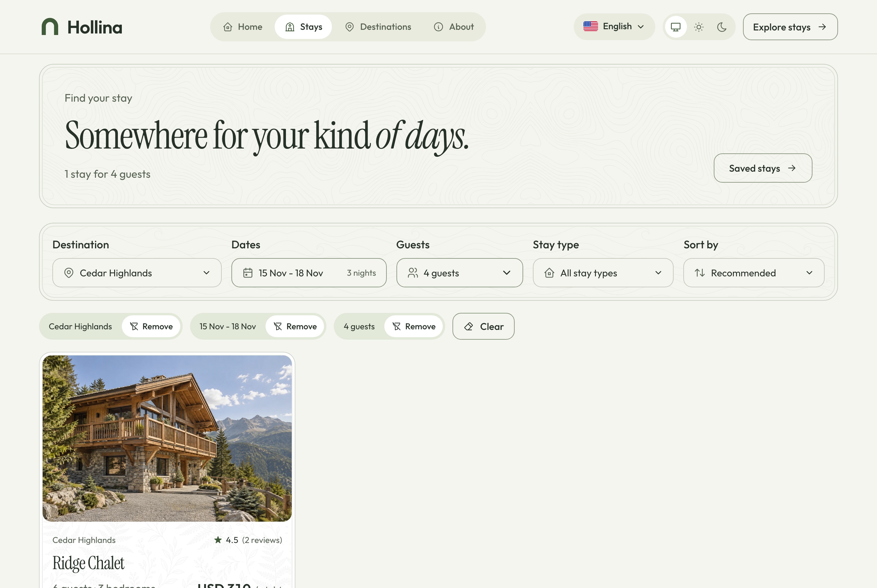Click the Hollina arch logo icon
This screenshot has height=588, width=877.
point(50,26)
